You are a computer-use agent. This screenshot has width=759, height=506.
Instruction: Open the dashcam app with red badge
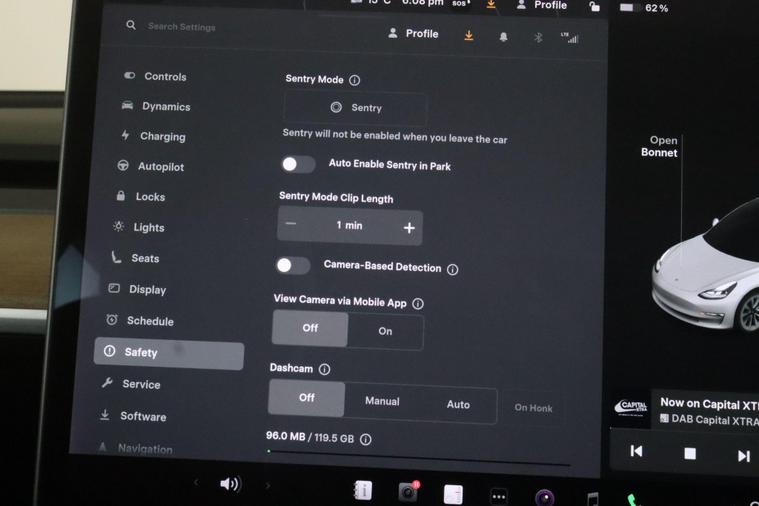click(x=408, y=491)
